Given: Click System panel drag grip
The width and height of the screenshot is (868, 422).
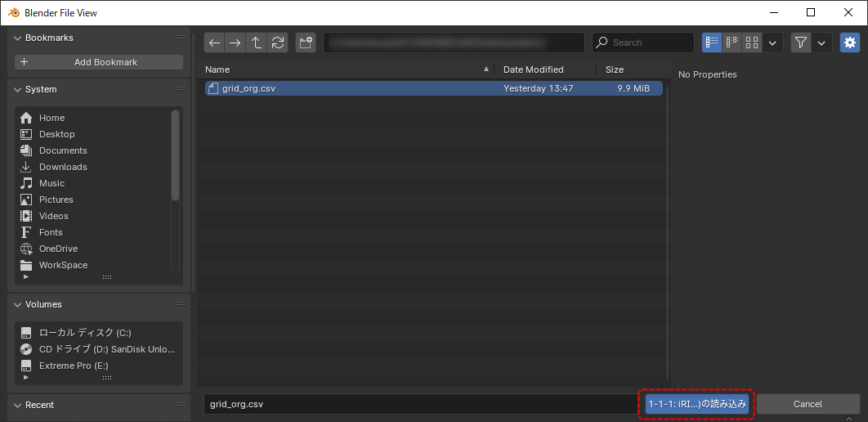Looking at the screenshot, I should (x=181, y=89).
